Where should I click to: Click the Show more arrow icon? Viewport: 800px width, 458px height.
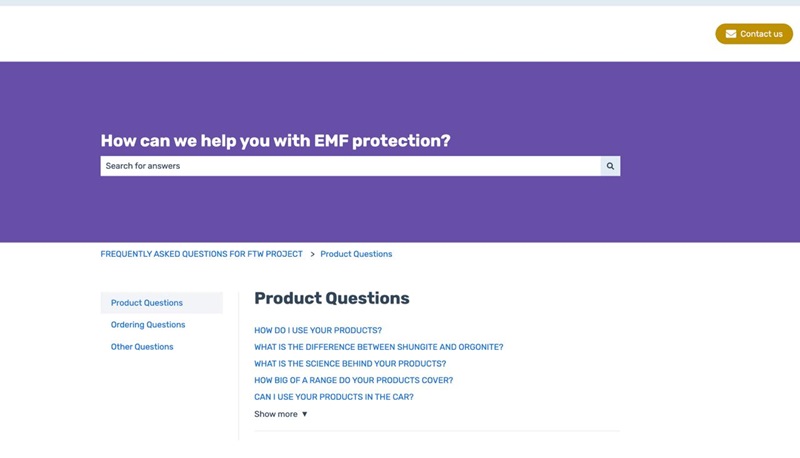pyautogui.click(x=305, y=414)
